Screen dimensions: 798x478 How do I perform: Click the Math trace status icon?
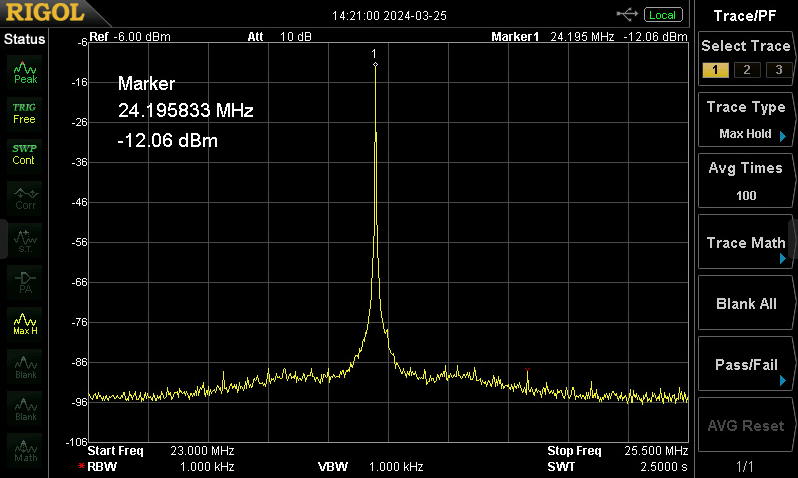tap(25, 449)
